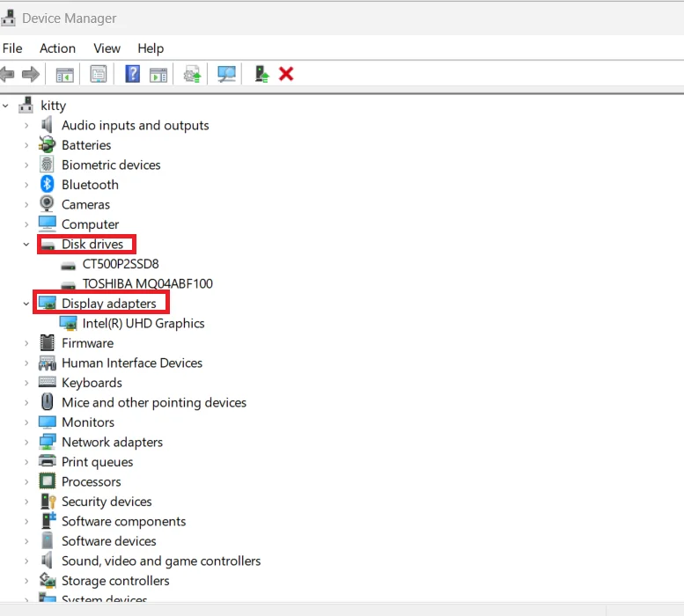Click the Computer monitor icon
This screenshot has width=684, height=616.
point(48,224)
